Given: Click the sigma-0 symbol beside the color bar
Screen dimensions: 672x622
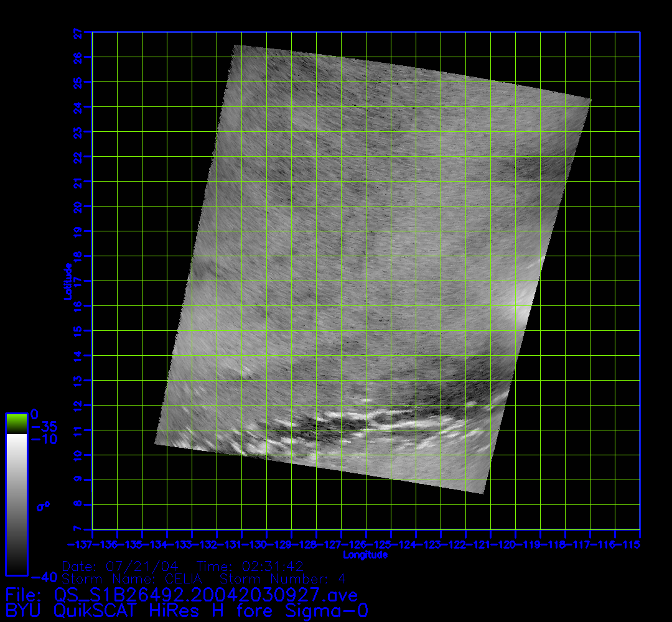Looking at the screenshot, I should pos(44,506).
